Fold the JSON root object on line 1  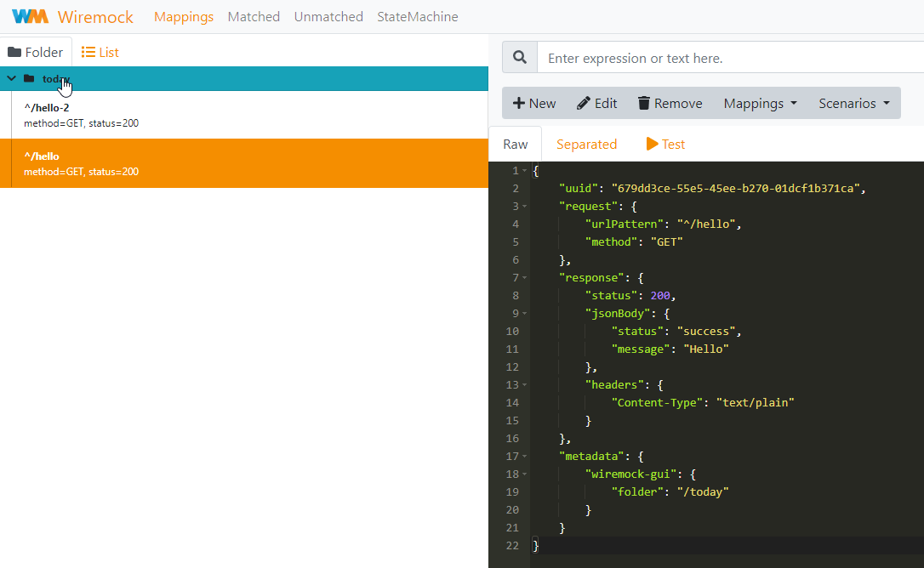point(525,171)
